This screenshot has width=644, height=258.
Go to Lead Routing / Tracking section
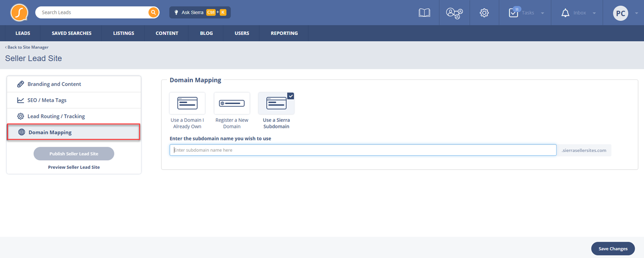pos(74,116)
